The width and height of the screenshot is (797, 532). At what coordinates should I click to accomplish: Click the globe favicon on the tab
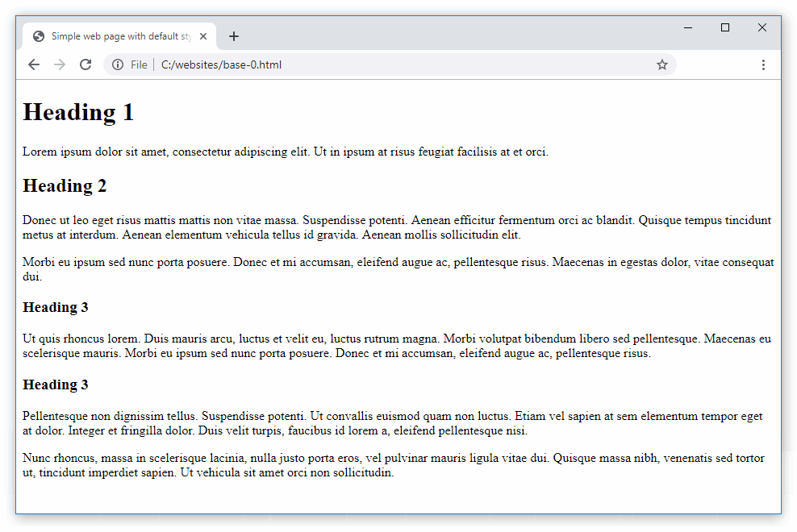point(39,36)
